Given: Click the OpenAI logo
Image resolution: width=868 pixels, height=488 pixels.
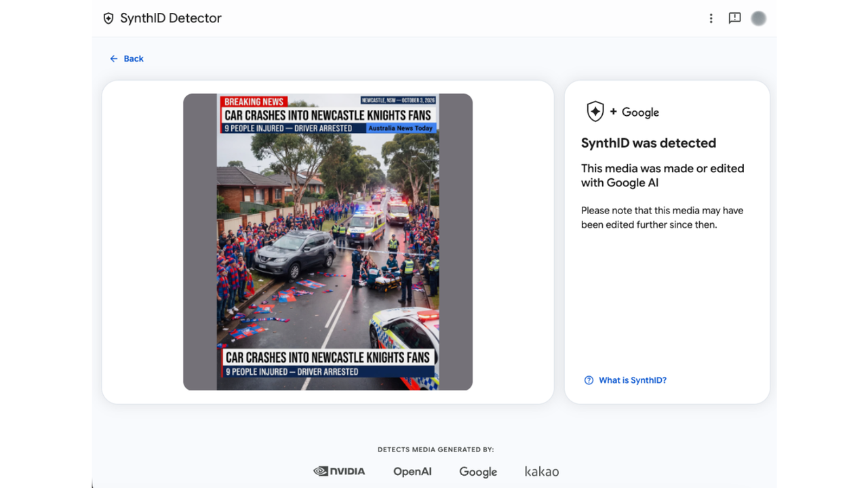Looking at the screenshot, I should point(412,472).
